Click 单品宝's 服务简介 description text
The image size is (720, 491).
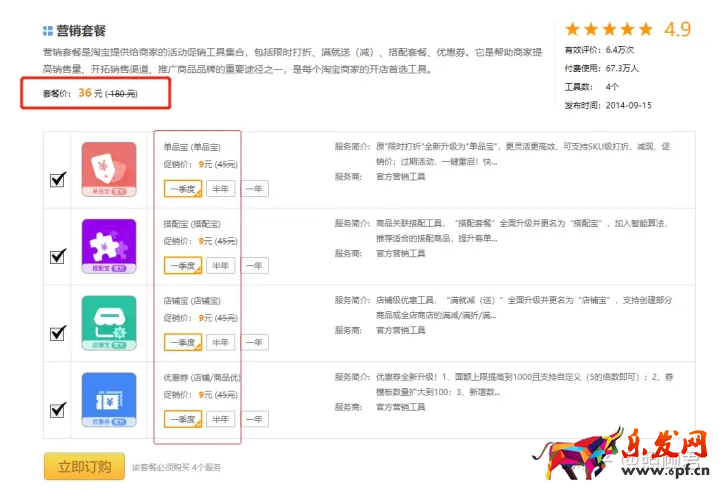pyautogui.click(x=523, y=154)
